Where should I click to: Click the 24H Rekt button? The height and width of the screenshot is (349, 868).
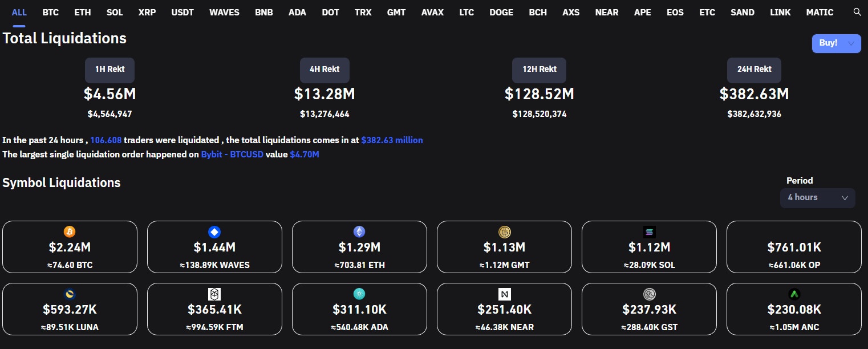tap(754, 70)
